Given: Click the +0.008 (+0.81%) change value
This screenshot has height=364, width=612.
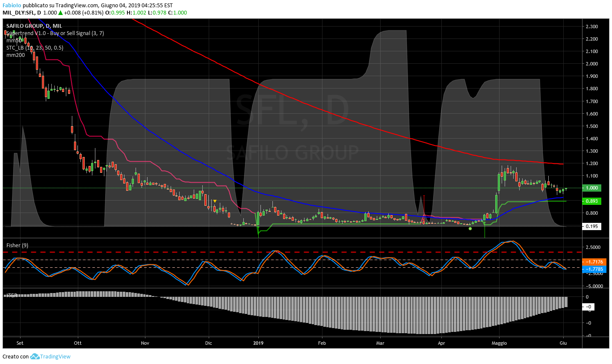Looking at the screenshot, I should (x=84, y=13).
